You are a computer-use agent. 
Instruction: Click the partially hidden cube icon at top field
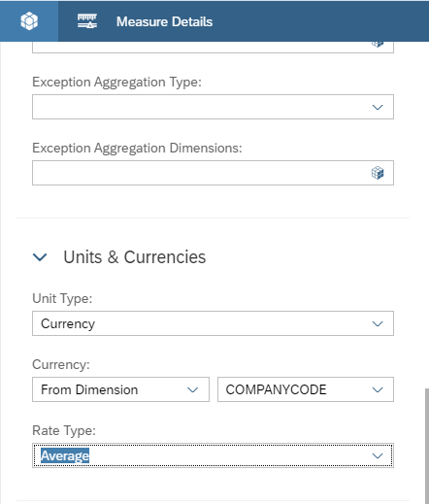pos(378,44)
